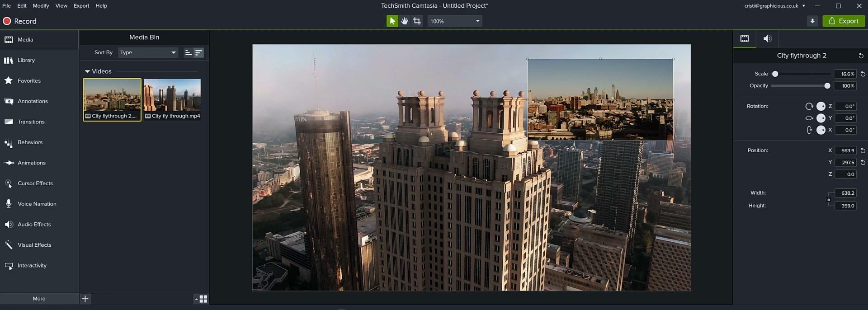Click the Z rotation value field
Viewport: 868px width, 310px height.
(845, 106)
